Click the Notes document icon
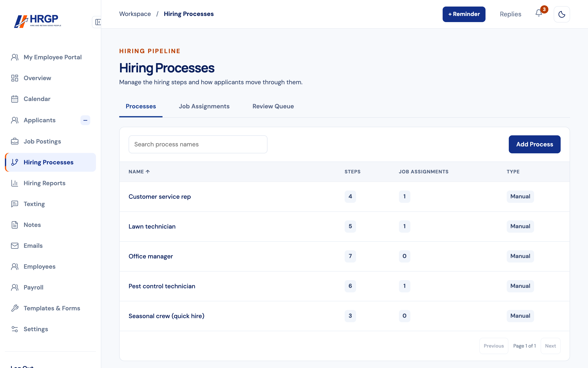This screenshot has height=368, width=588. pyautogui.click(x=14, y=225)
